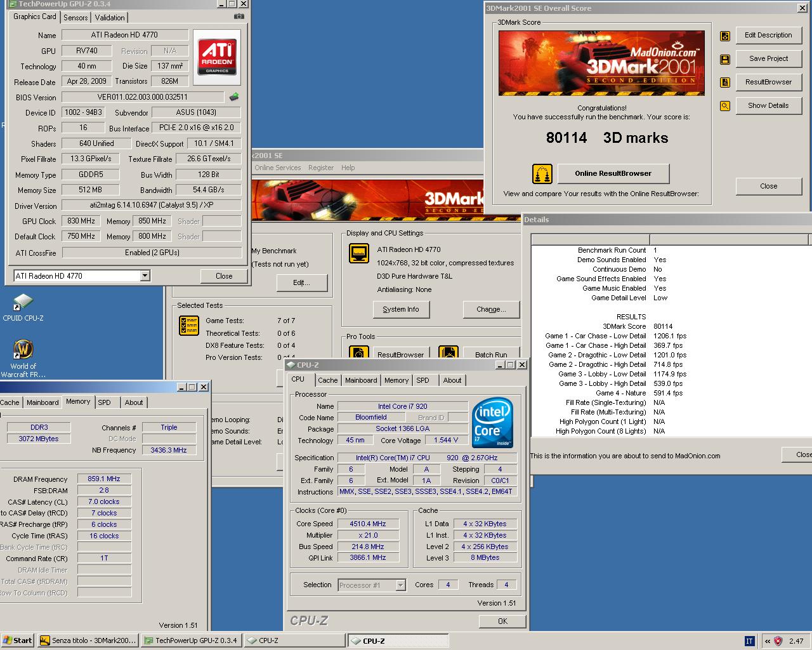Click the Edit... benchmark button
Viewport: 812px width, 650px height.
[302, 282]
